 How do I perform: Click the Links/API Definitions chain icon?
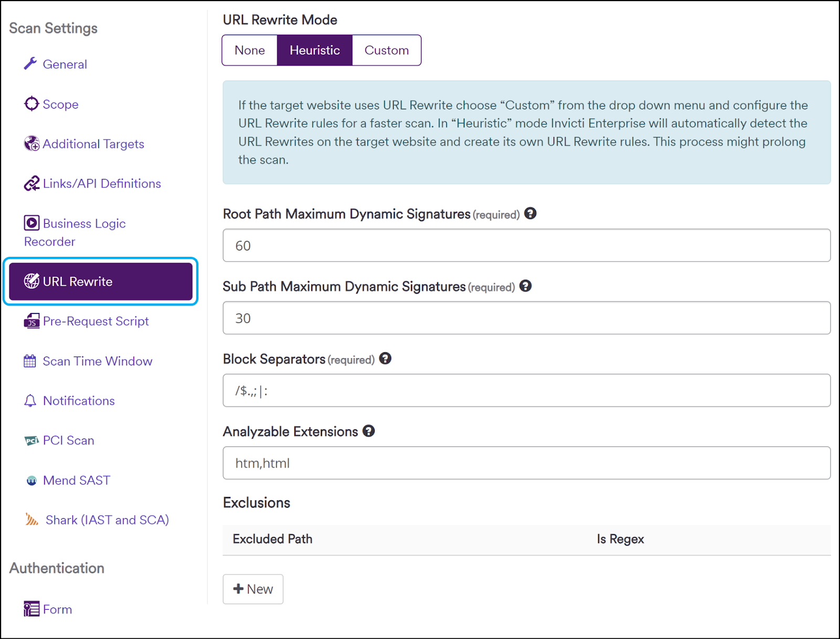click(x=31, y=183)
